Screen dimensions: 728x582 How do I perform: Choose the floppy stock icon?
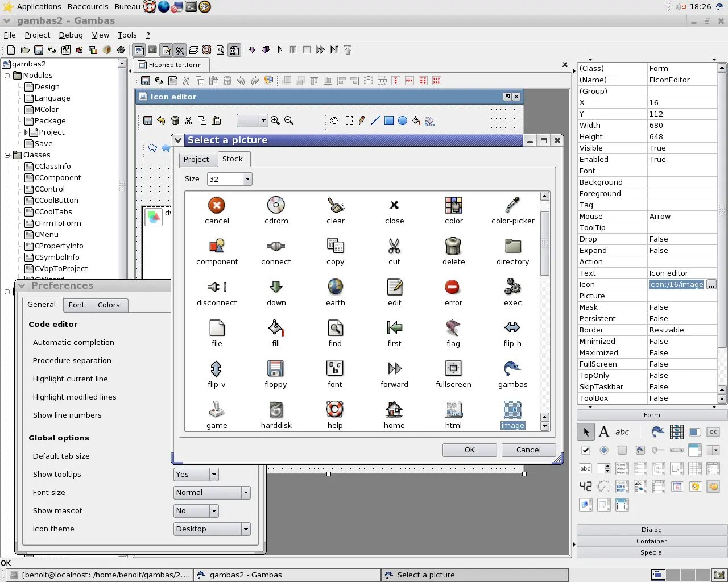click(x=276, y=369)
